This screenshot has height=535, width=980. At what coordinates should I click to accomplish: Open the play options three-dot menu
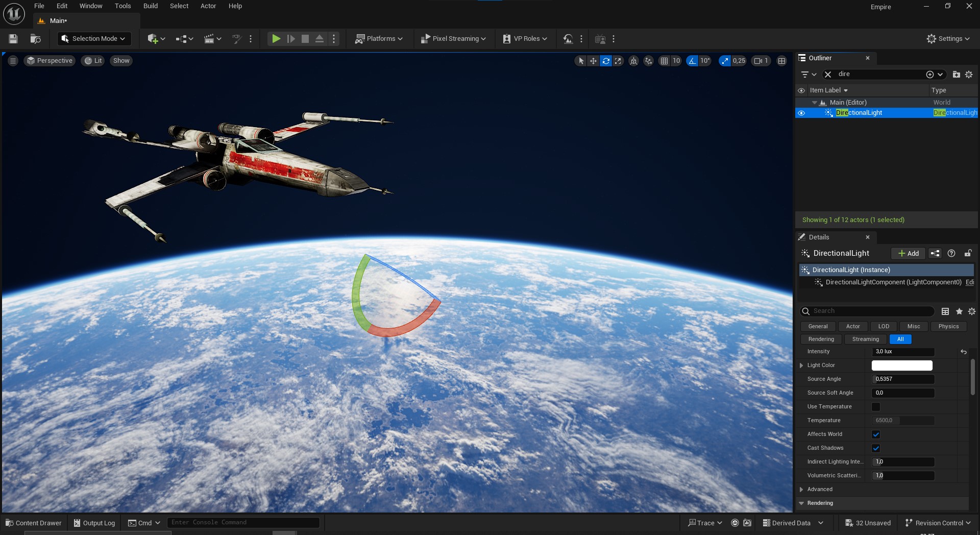pyautogui.click(x=334, y=39)
